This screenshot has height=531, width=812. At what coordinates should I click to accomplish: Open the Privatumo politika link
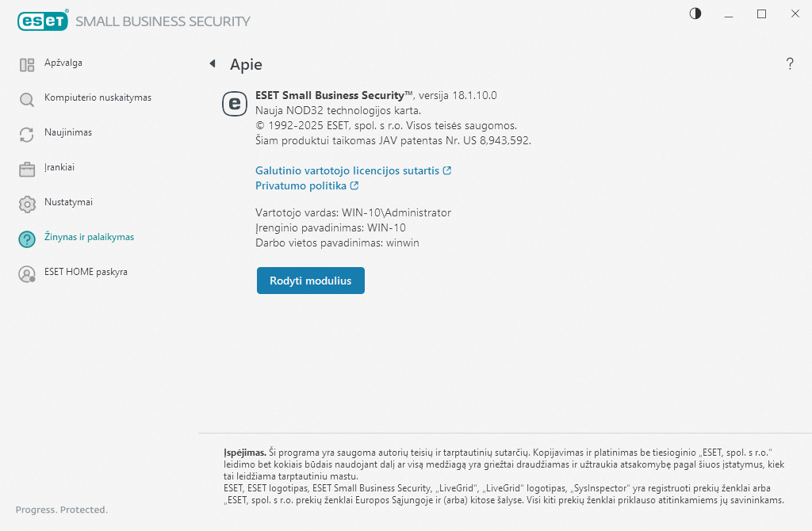(x=301, y=185)
